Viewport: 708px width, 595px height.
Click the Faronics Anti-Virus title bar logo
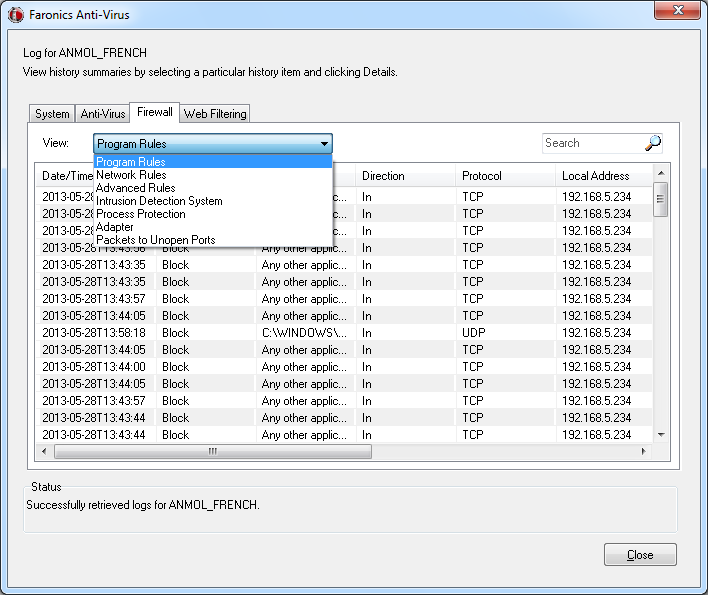click(15, 15)
